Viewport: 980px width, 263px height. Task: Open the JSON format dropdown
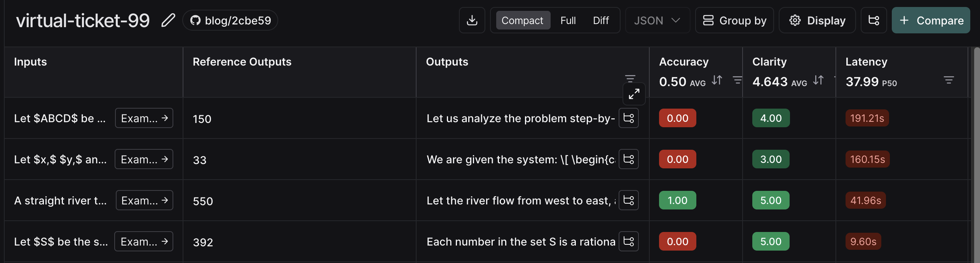tap(657, 20)
